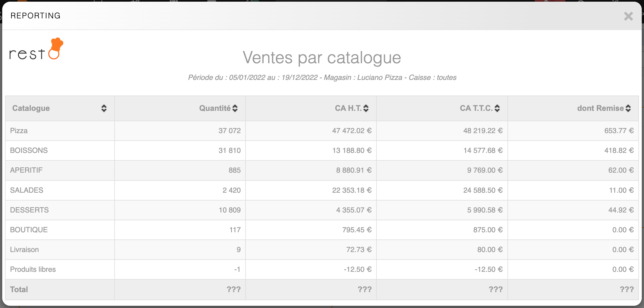The width and height of the screenshot is (644, 308).
Task: Sort the table by Catalogue name
Action: pyautogui.click(x=104, y=108)
